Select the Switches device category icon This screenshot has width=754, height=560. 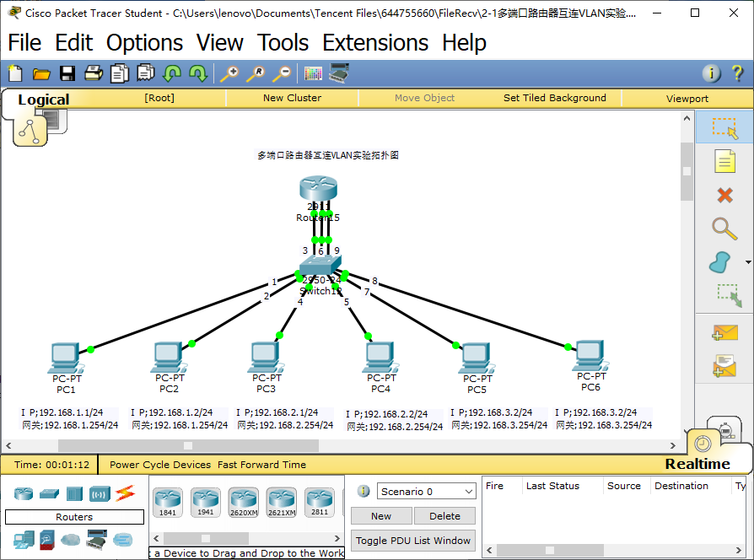[x=49, y=493]
